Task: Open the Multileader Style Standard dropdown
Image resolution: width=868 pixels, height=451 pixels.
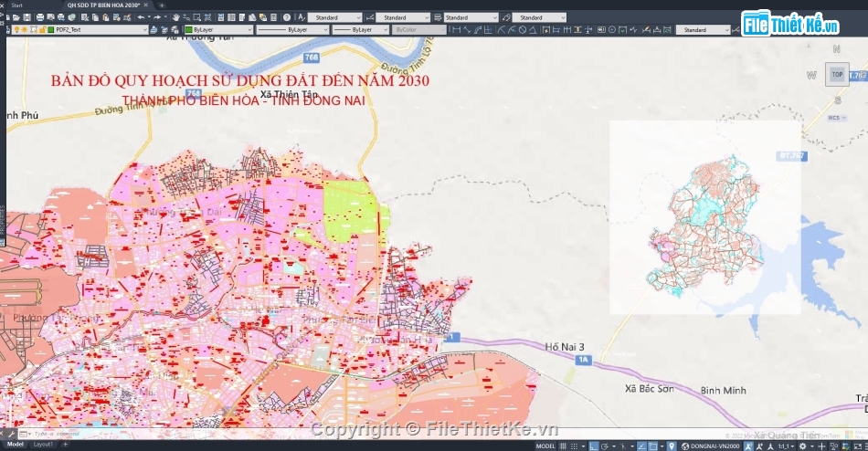Action: click(x=539, y=17)
